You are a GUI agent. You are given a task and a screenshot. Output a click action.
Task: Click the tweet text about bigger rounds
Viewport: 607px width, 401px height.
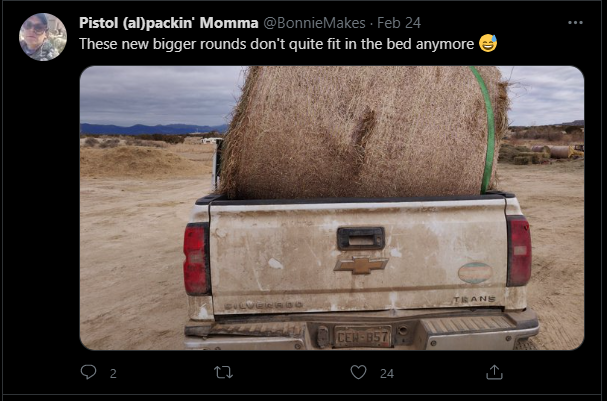tap(276, 44)
